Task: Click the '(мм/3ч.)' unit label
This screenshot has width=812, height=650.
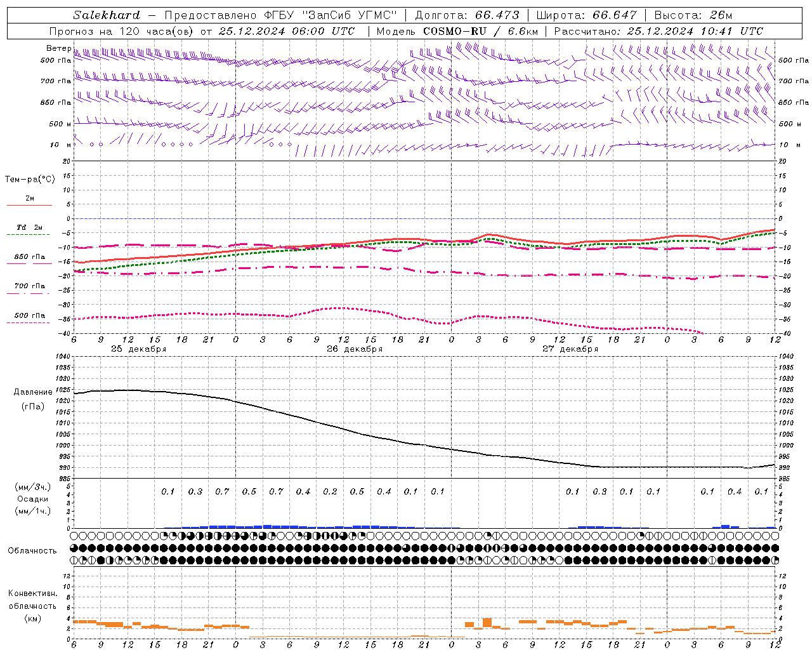Action: (x=32, y=487)
